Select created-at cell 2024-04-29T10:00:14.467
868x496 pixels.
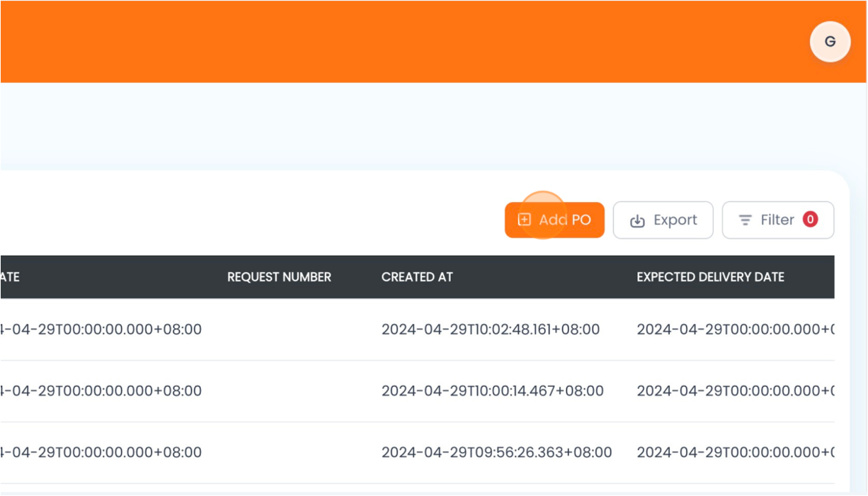[492, 390]
